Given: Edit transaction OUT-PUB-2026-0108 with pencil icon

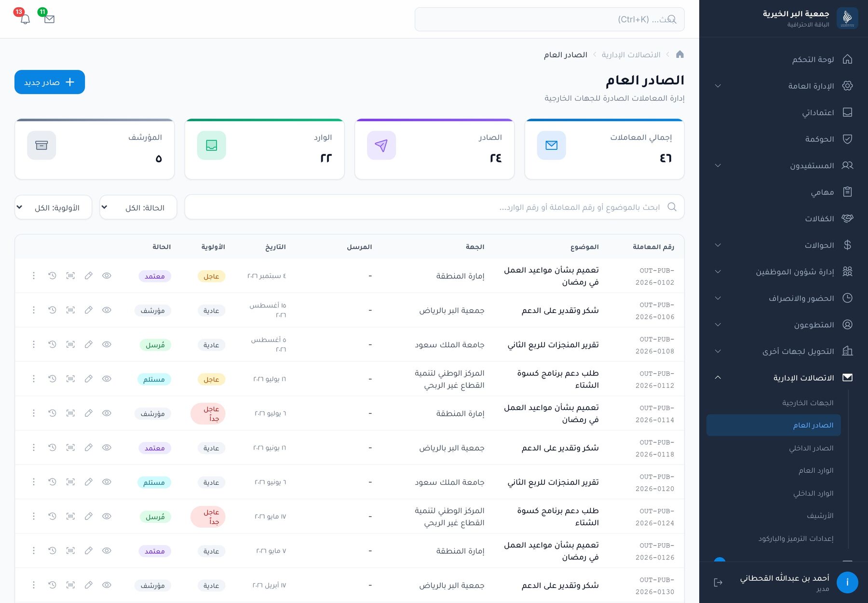Looking at the screenshot, I should pos(89,344).
